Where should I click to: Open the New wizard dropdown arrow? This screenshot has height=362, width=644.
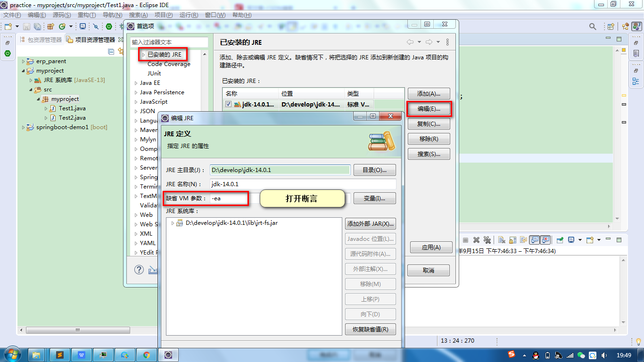(17, 26)
